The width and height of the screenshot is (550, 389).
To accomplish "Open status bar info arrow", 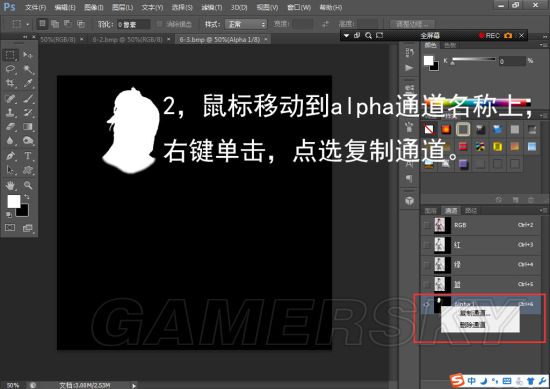I will point(134,385).
